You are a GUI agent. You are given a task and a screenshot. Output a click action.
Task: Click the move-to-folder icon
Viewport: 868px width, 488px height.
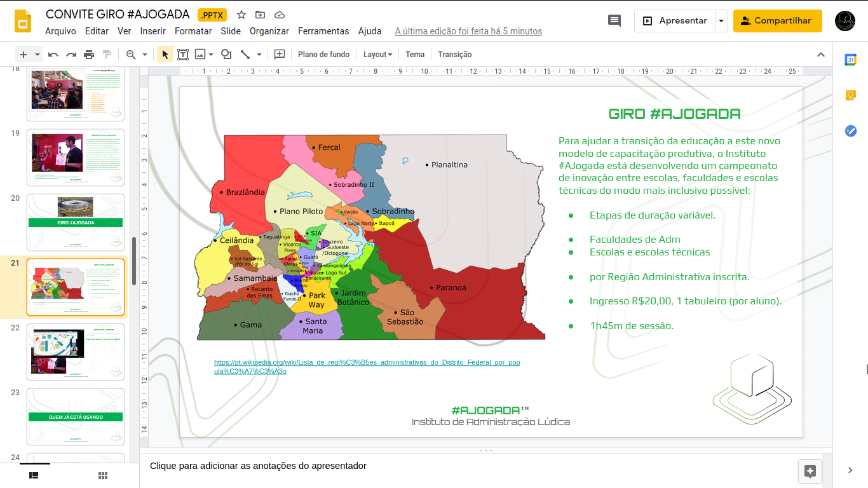pos(261,15)
